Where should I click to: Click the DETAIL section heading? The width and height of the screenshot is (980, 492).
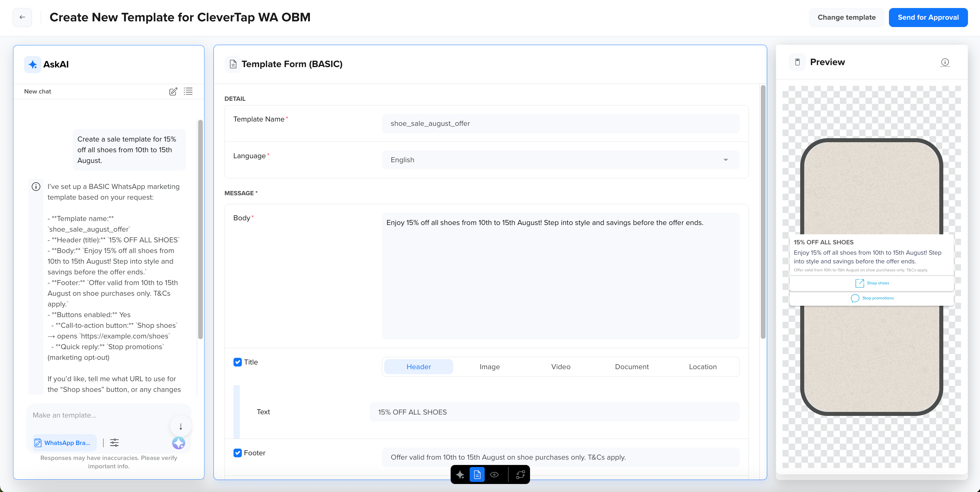pos(235,98)
